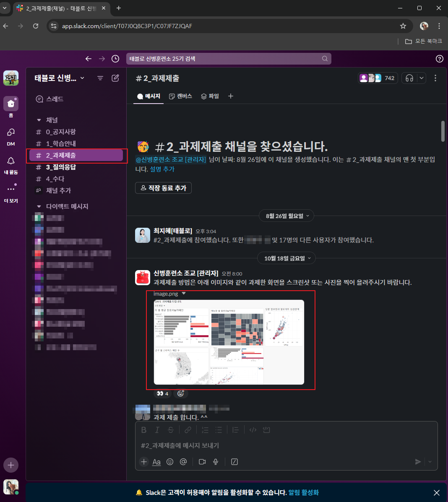Insert a bulleted list in the composer
This screenshot has width=448, height=502.
(x=219, y=429)
